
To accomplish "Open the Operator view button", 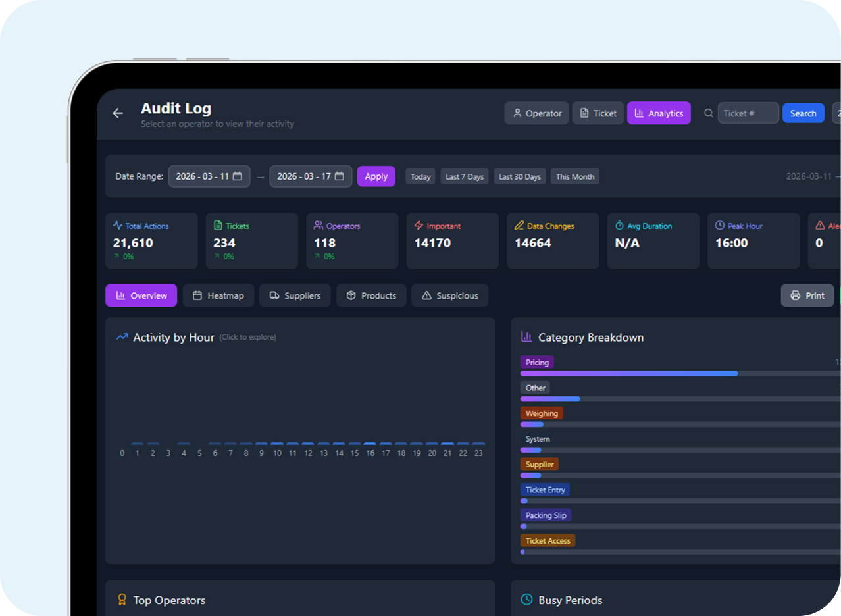I will coord(536,113).
